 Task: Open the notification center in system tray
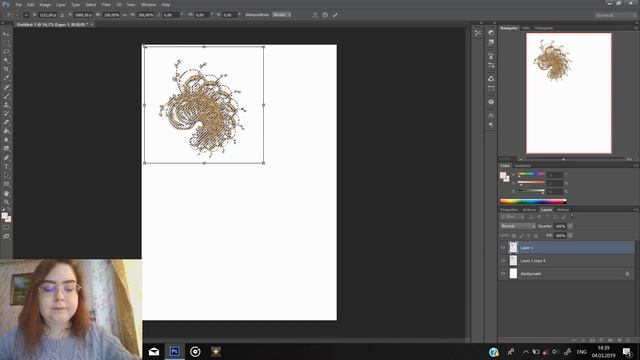(627, 351)
